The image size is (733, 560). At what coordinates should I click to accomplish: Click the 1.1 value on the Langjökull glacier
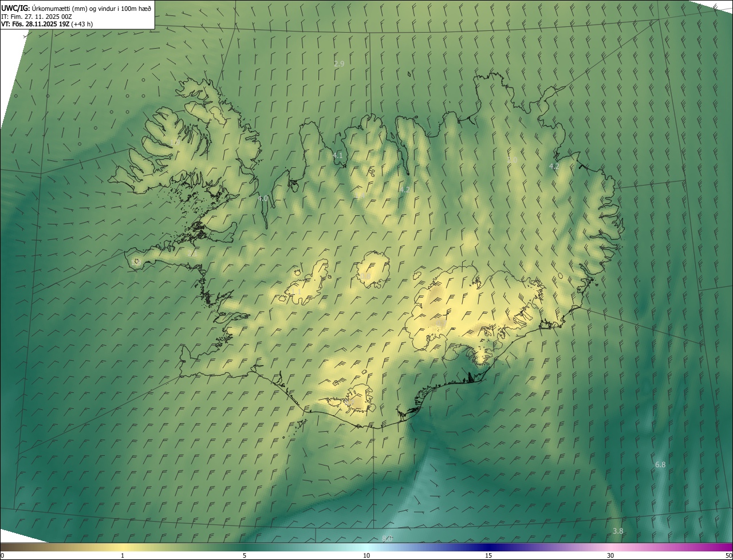[x=296, y=292]
